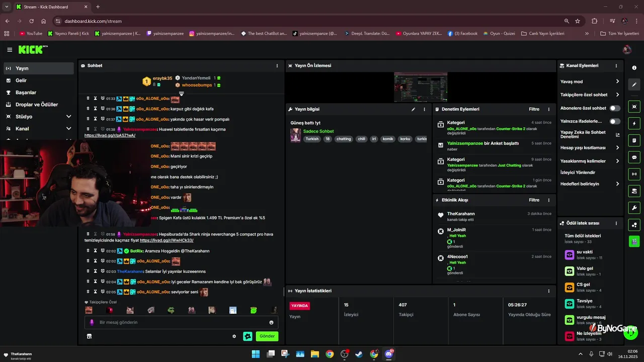Open Yayın sidebar item
This screenshot has height=362, width=644.
39,68
